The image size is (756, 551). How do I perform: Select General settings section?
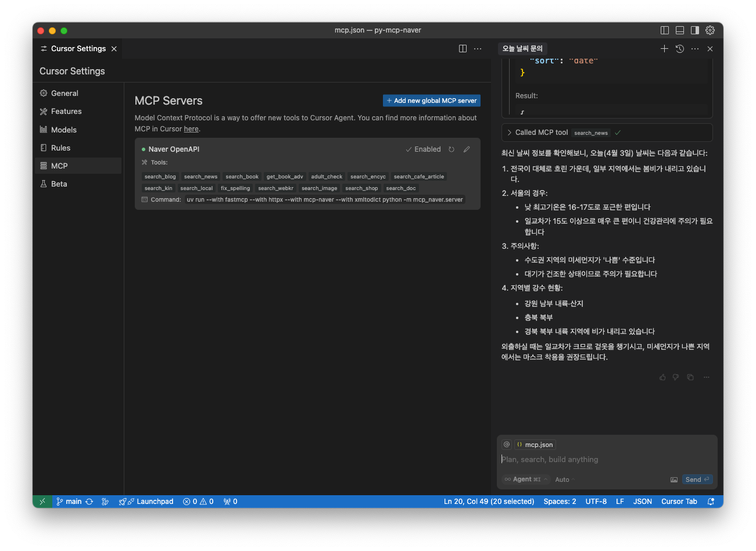[78, 93]
